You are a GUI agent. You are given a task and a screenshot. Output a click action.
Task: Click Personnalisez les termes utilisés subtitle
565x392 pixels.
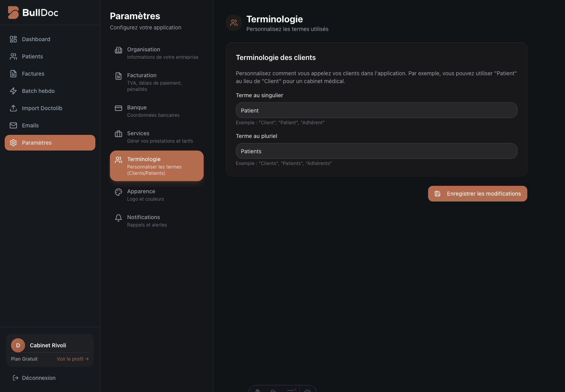(288, 29)
